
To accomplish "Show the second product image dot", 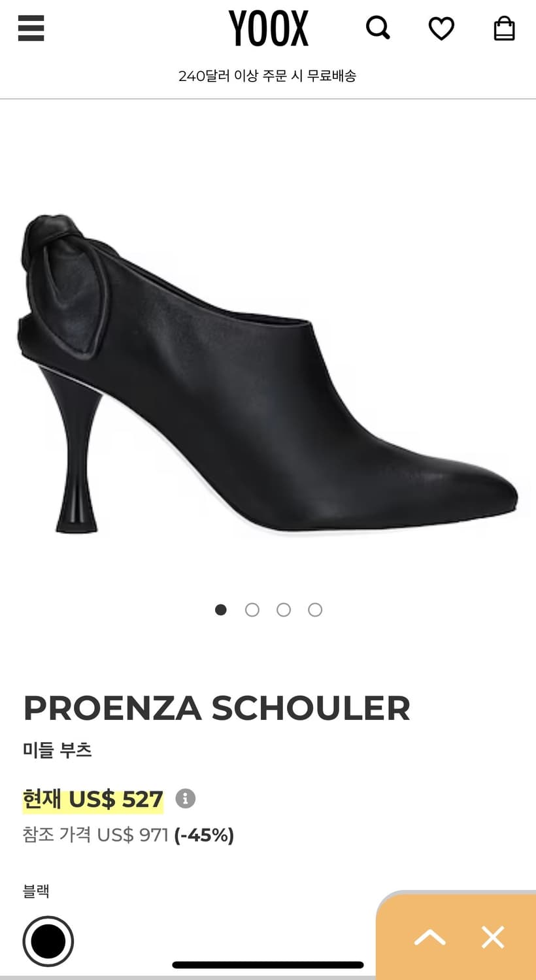I will (x=252, y=610).
